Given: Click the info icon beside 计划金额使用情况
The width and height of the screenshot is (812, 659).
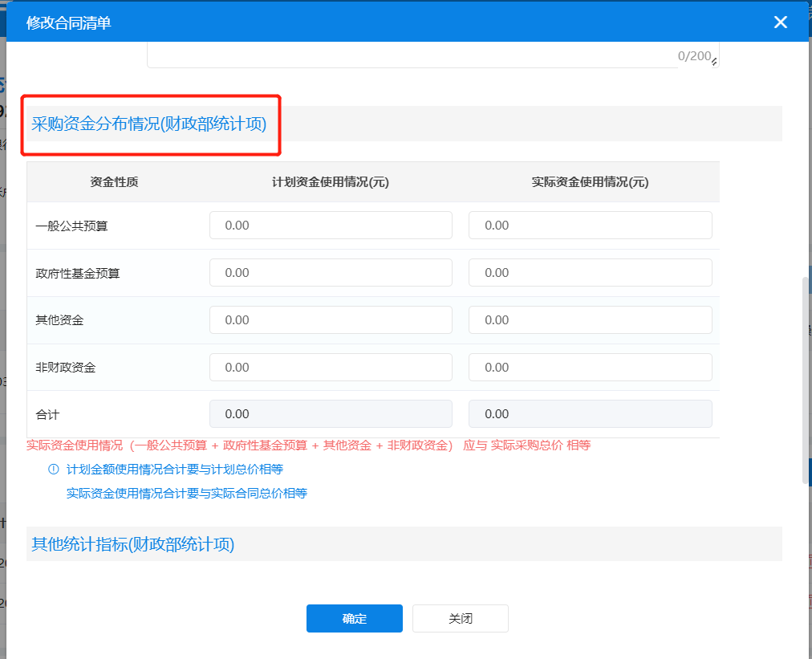Looking at the screenshot, I should (x=53, y=470).
